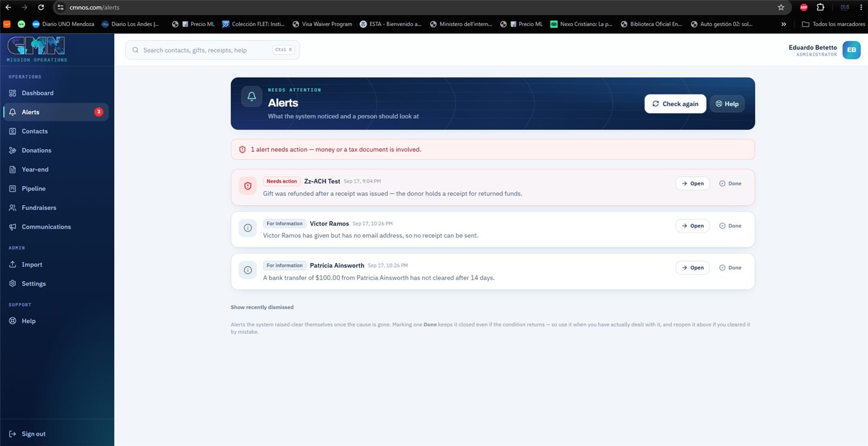
Task: Open the Nexo Cristiano bookmark
Action: pos(581,24)
